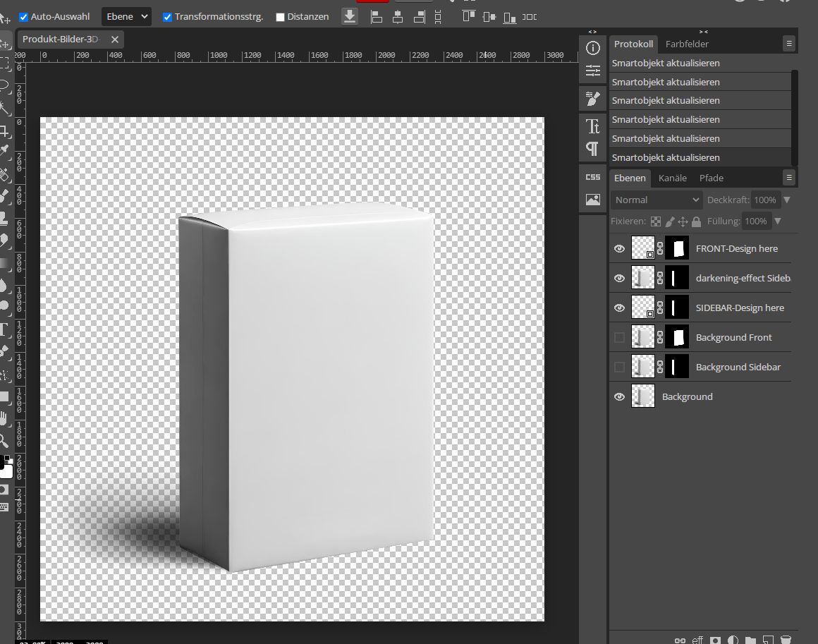This screenshot has height=644, width=818.
Task: Select the newest Smartobjekt aktualisieren history step
Action: tap(700, 157)
